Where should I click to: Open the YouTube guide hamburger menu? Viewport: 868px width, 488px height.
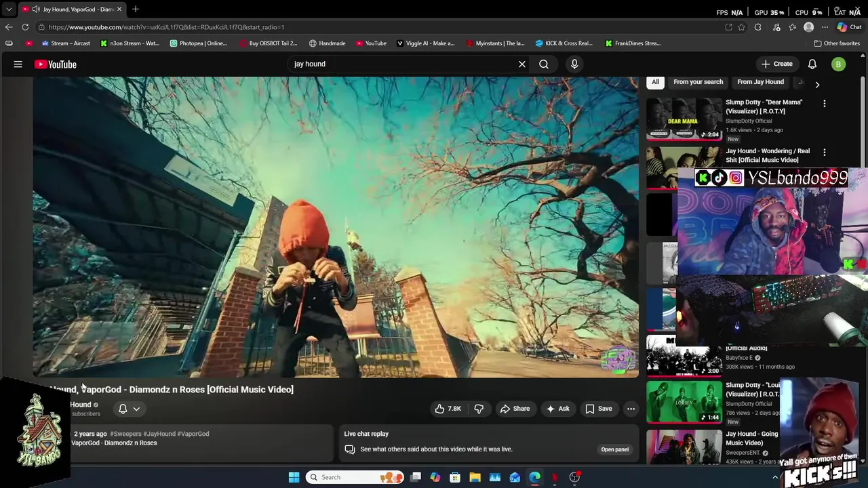pos(18,64)
